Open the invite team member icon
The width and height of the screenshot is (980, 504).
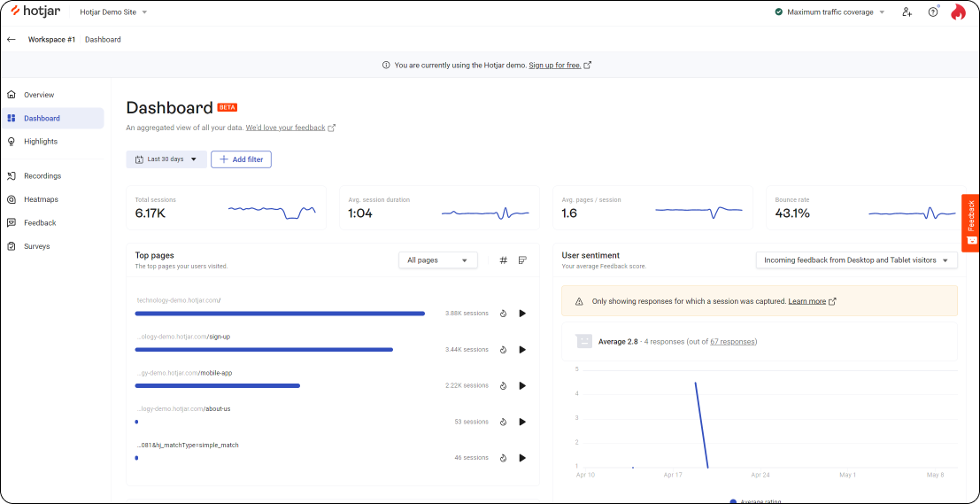tap(907, 12)
